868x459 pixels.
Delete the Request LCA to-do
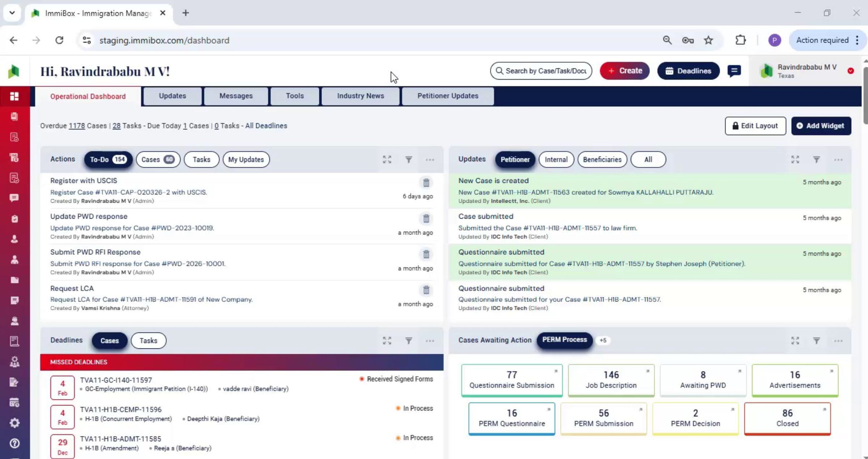tap(426, 290)
